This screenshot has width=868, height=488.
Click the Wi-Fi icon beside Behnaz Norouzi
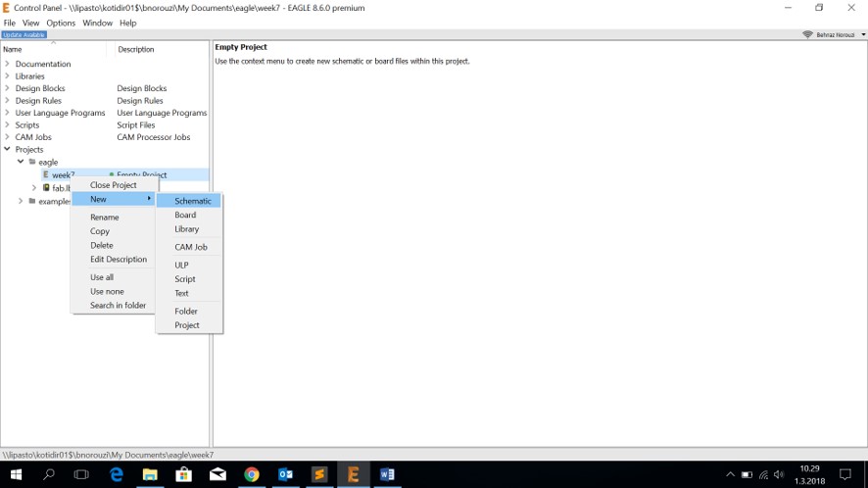tap(807, 34)
